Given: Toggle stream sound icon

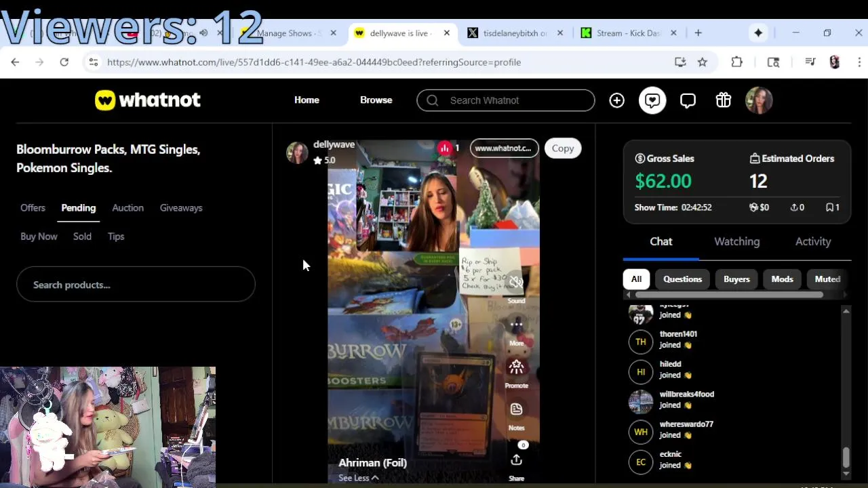Looking at the screenshot, I should tap(516, 283).
